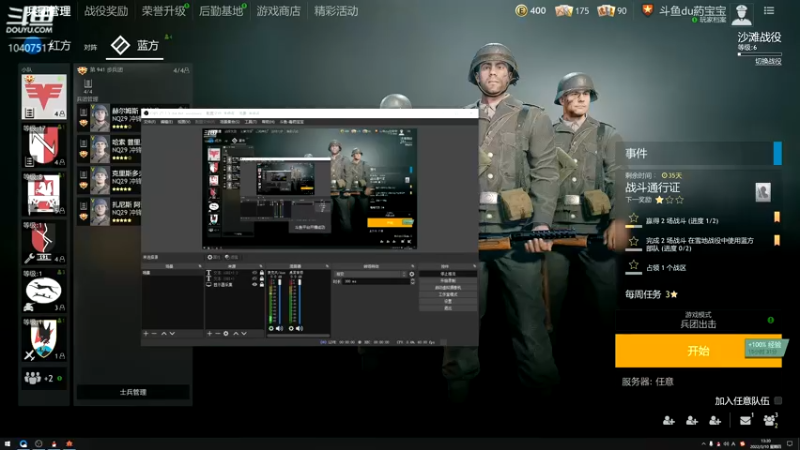The height and width of the screenshot is (450, 800).
Task: Open Windows notification center icon
Action: (790, 444)
